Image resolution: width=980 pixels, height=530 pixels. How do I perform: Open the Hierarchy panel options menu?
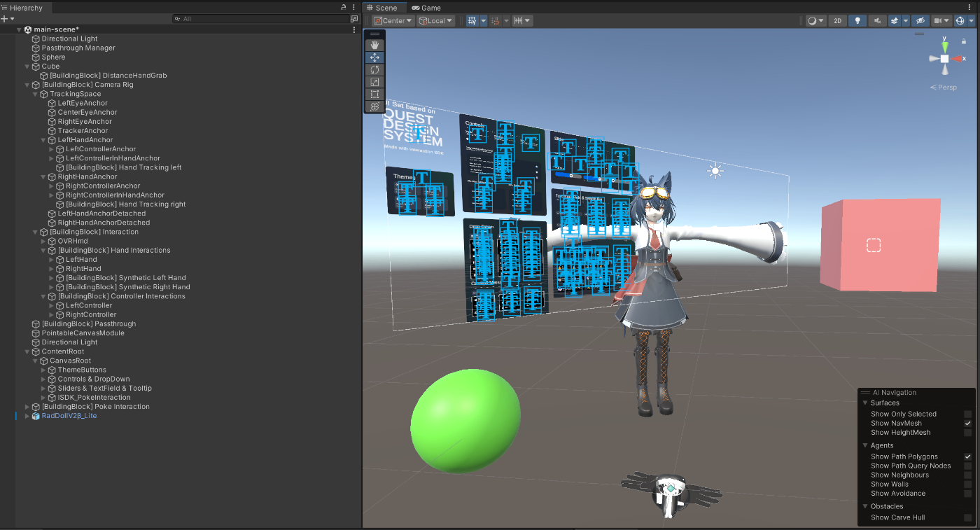(354, 7)
